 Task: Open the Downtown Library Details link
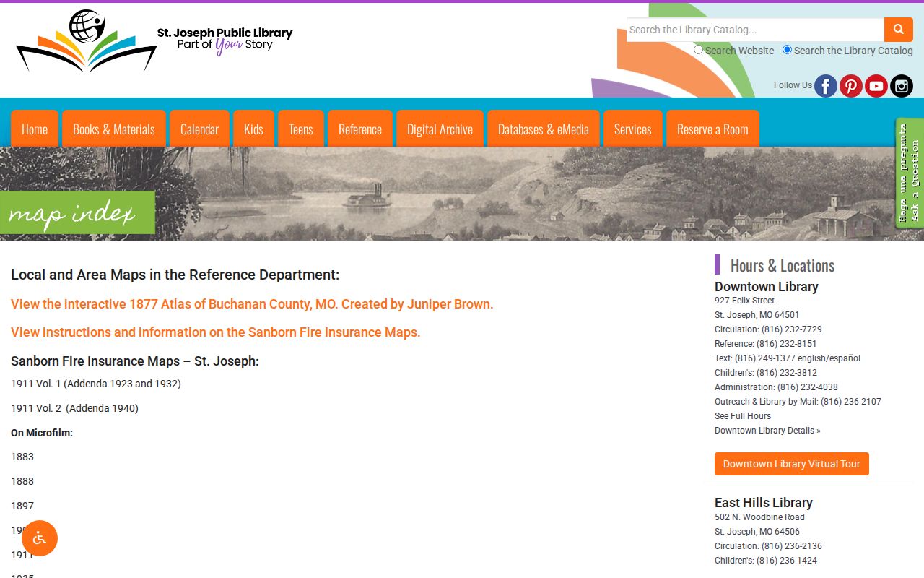(767, 431)
